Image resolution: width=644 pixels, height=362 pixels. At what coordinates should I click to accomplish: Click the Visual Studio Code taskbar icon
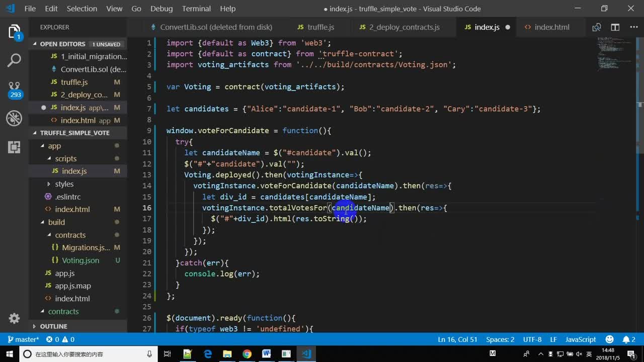coord(306,354)
